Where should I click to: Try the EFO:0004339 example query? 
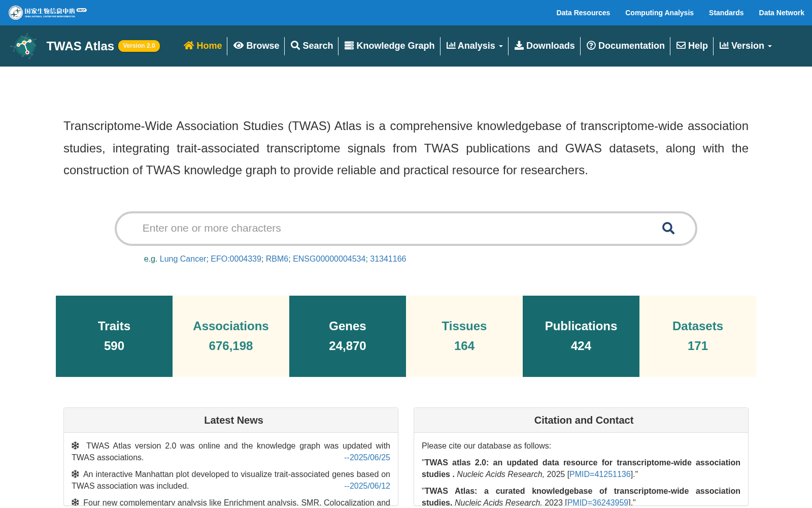click(236, 259)
